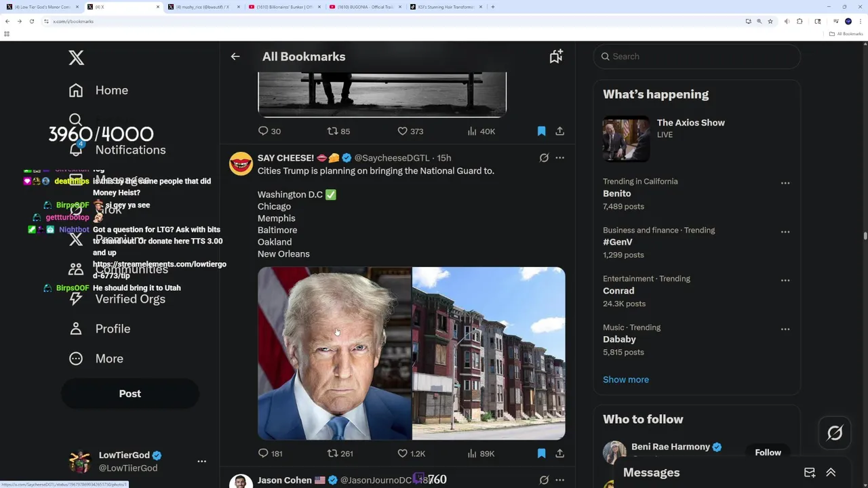Screen dimensions: 868x488
Task: Open @SaycheeseDGTL handle link
Action: tap(392, 158)
